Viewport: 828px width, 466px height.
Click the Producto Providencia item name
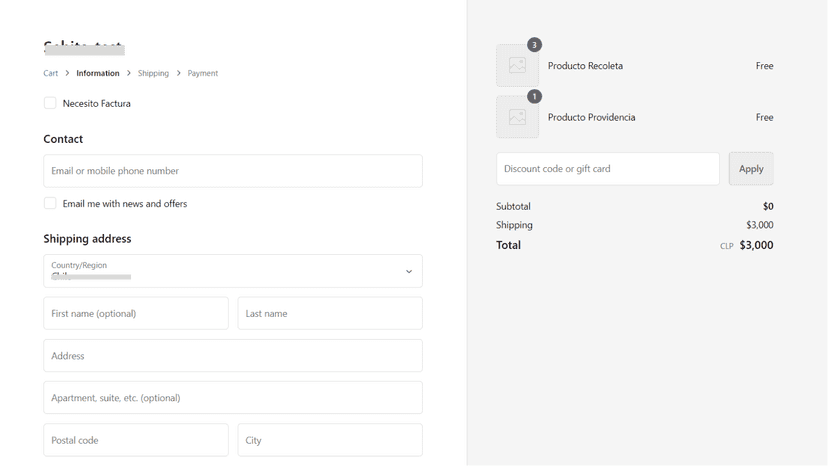tap(591, 117)
